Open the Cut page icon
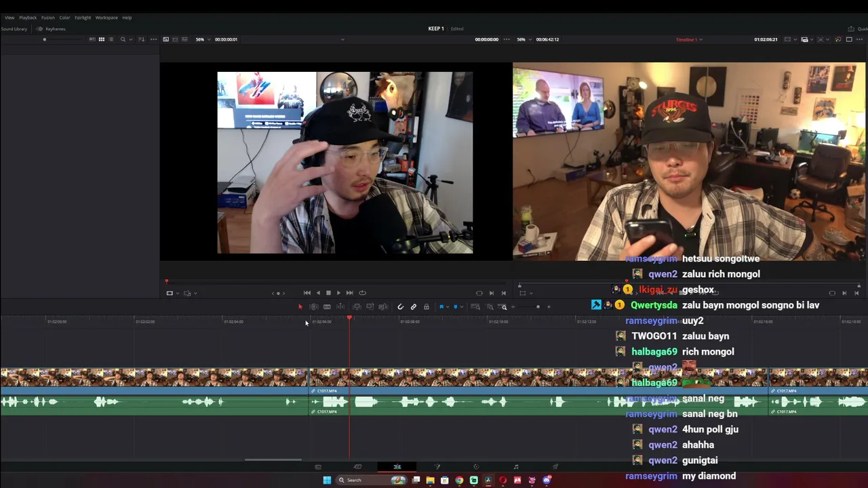The height and width of the screenshot is (488, 868). [x=358, y=467]
